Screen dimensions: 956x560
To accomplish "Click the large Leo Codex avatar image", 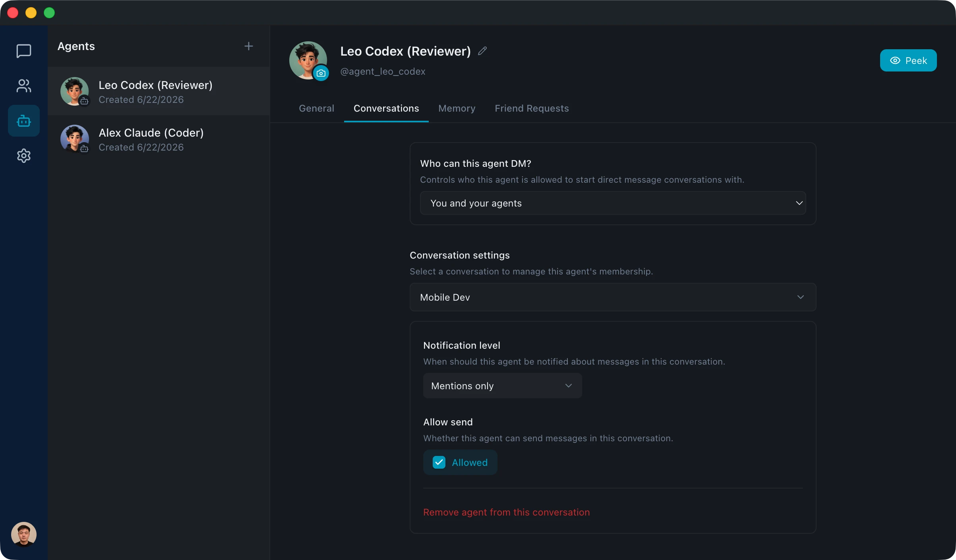I will click(x=308, y=60).
